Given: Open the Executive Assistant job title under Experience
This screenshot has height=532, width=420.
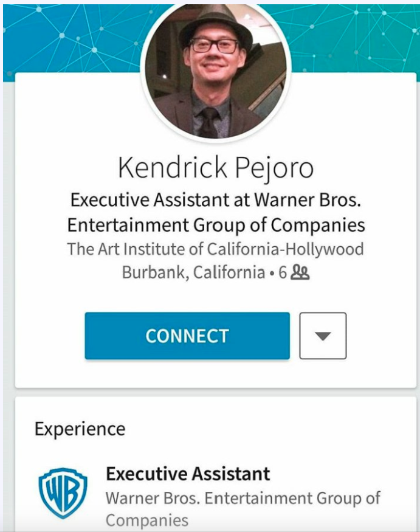Looking at the screenshot, I should click(x=188, y=474).
